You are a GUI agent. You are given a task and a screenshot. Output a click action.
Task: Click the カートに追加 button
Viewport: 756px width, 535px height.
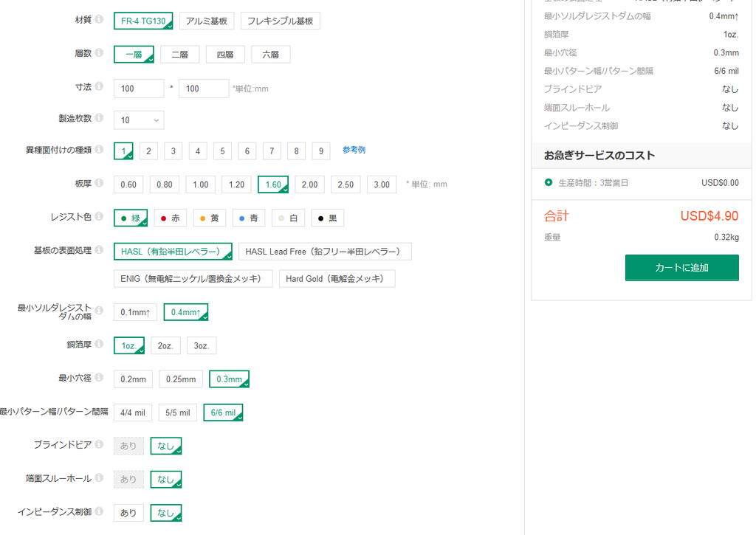coord(681,268)
